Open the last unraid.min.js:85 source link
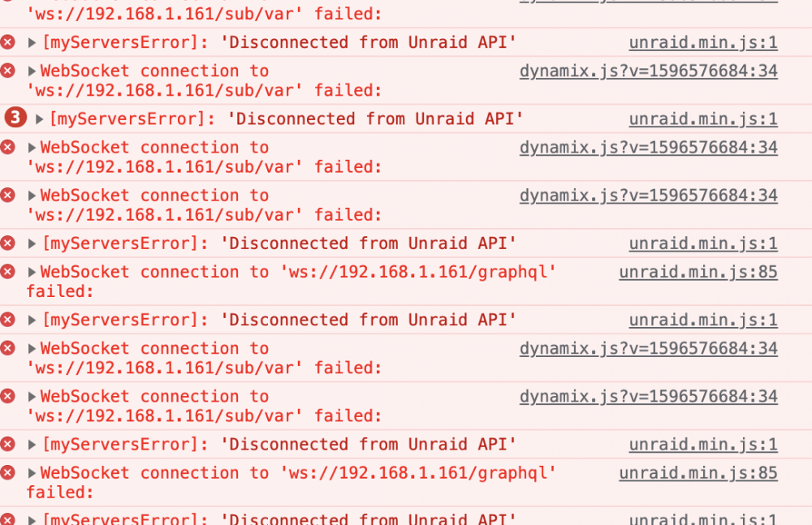This screenshot has width=812, height=525. coord(698,473)
